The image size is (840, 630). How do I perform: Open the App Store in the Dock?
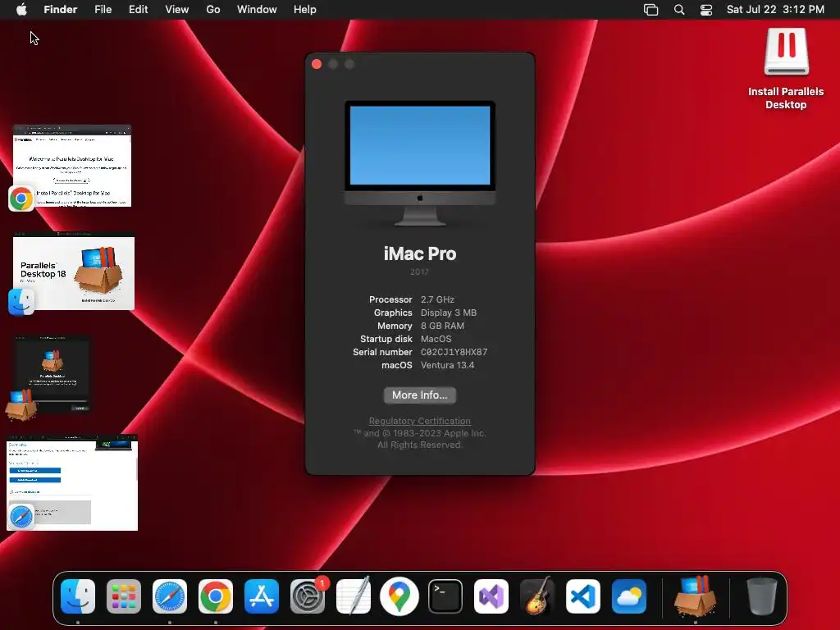pyautogui.click(x=262, y=596)
